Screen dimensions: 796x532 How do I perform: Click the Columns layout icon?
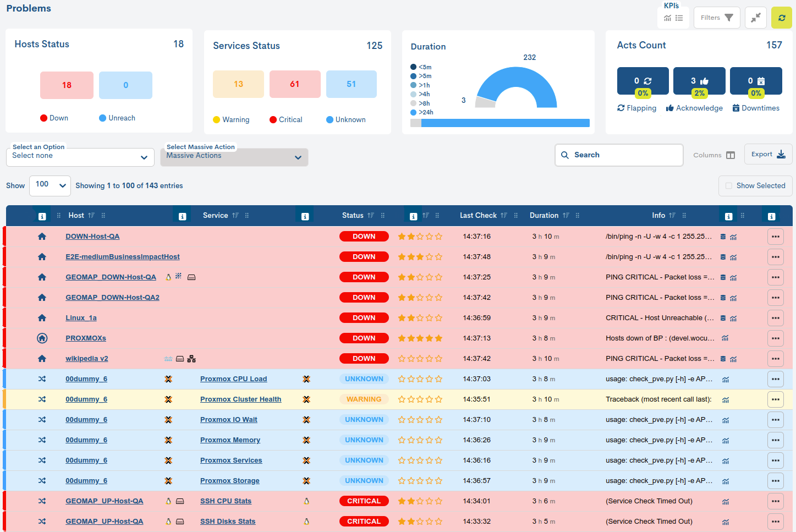[730, 155]
